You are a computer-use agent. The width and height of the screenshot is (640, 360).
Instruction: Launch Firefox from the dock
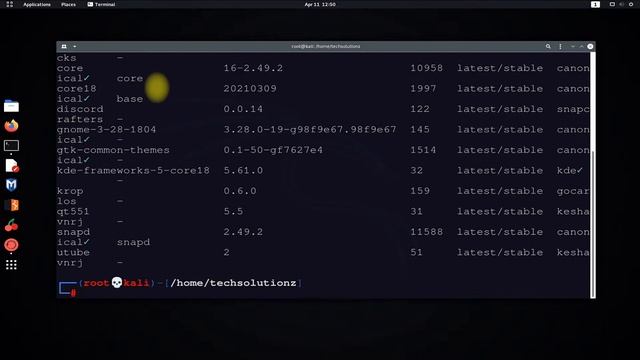11,126
